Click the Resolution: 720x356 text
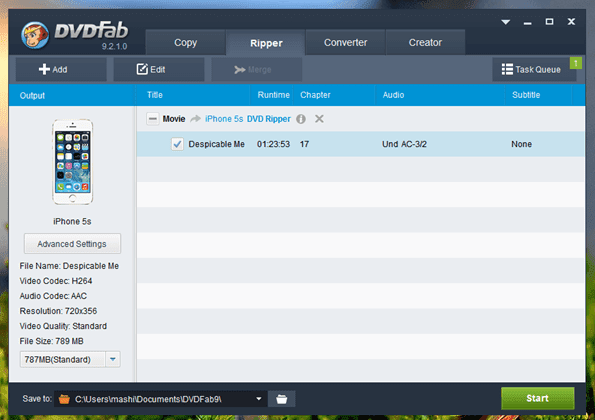This screenshot has height=420, width=595. tap(58, 311)
